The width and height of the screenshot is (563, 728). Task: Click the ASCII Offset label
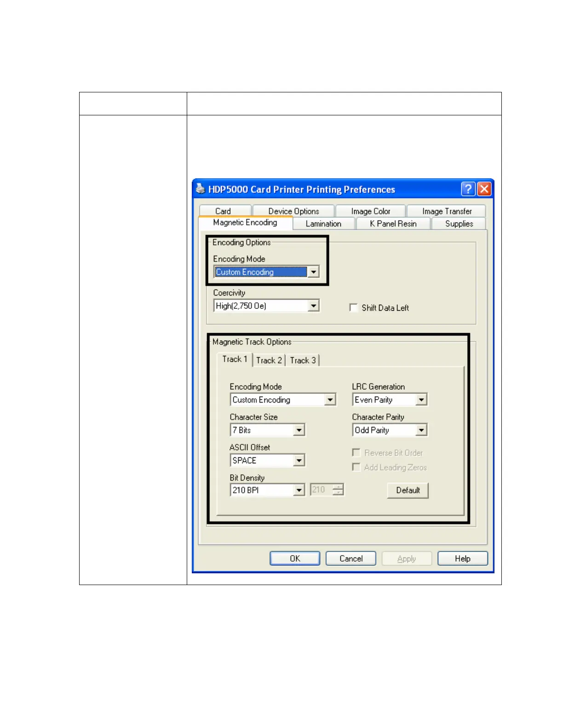pos(250,447)
